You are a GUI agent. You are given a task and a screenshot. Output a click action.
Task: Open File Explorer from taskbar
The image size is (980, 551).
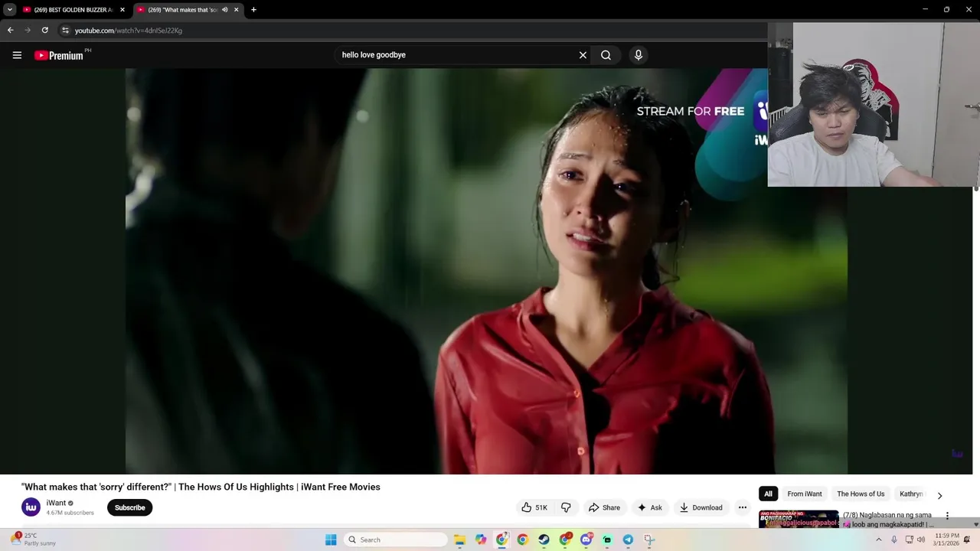[x=459, y=540]
